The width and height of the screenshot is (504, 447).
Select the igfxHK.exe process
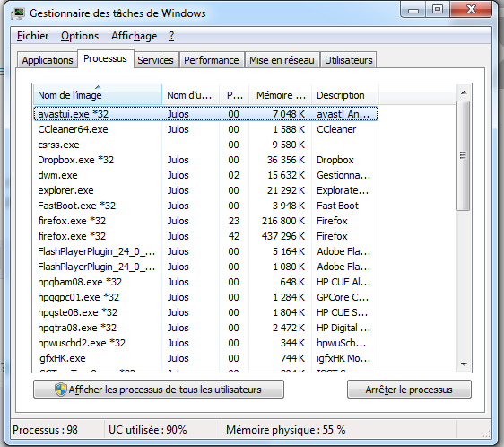(205, 358)
